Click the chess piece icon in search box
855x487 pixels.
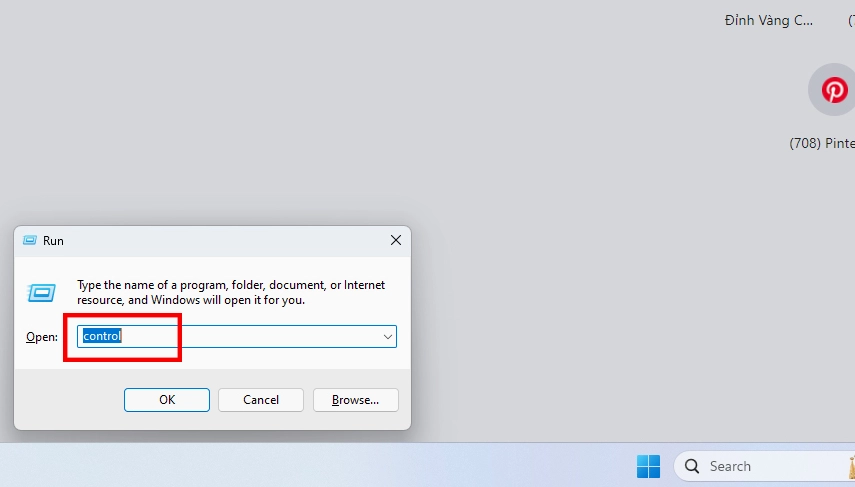pos(850,466)
